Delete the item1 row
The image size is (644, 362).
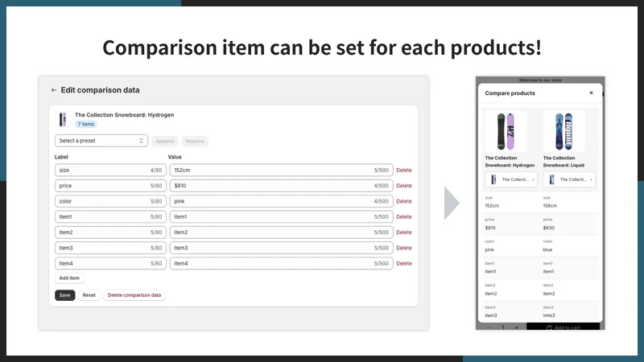[x=404, y=216]
